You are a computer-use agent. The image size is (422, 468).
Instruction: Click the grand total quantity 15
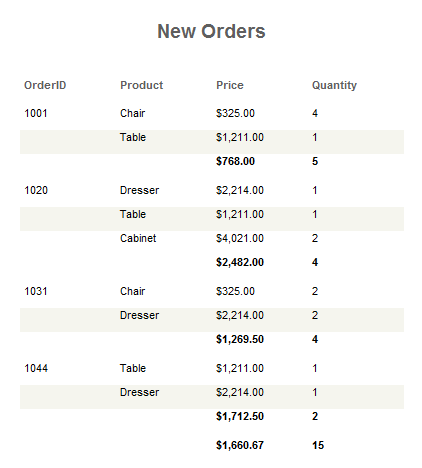pyautogui.click(x=318, y=445)
